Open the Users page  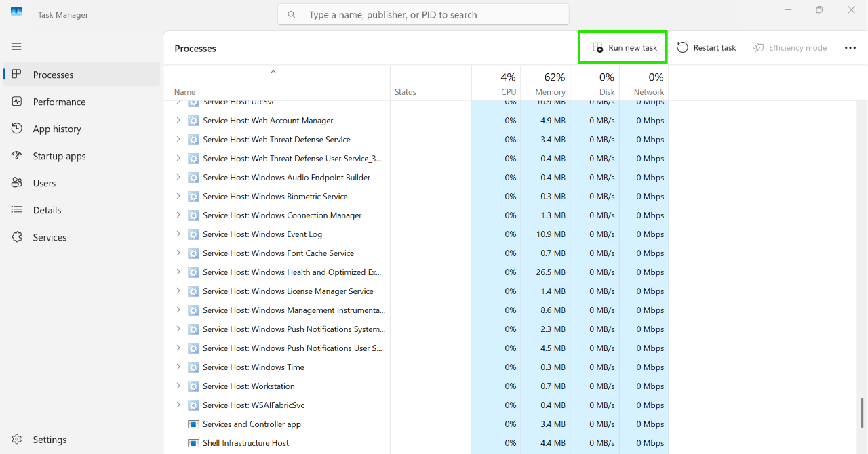point(81,183)
